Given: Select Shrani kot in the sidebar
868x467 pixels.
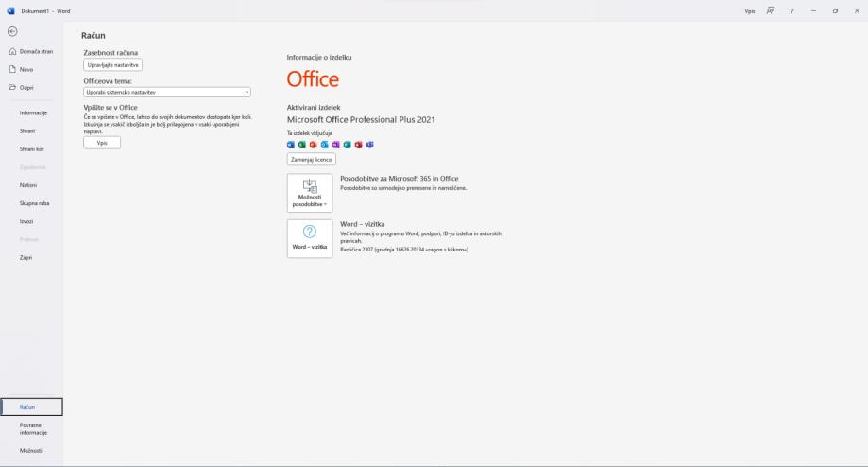Looking at the screenshot, I should coord(33,148).
